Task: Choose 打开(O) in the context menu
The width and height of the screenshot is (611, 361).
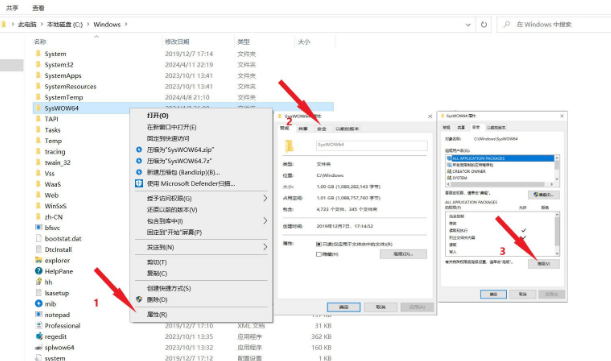Action: pyautogui.click(x=157, y=116)
